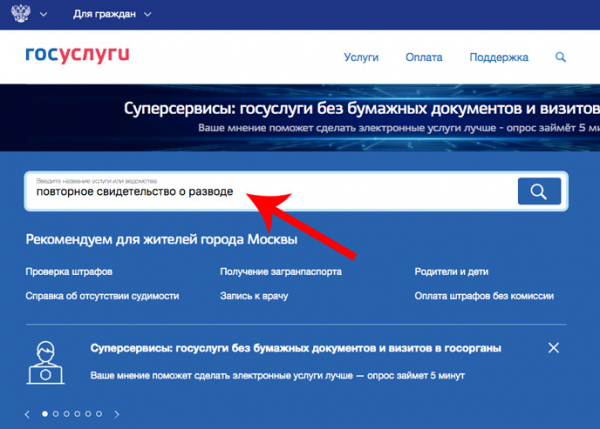Viewport: 600px width, 429px height.
Task: Open Запись к врачу link
Action: click(254, 296)
